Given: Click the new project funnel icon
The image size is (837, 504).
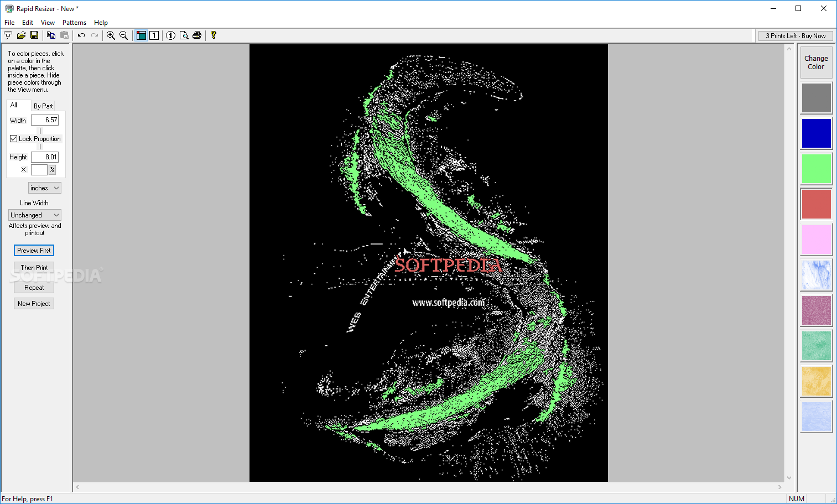Looking at the screenshot, I should [8, 35].
